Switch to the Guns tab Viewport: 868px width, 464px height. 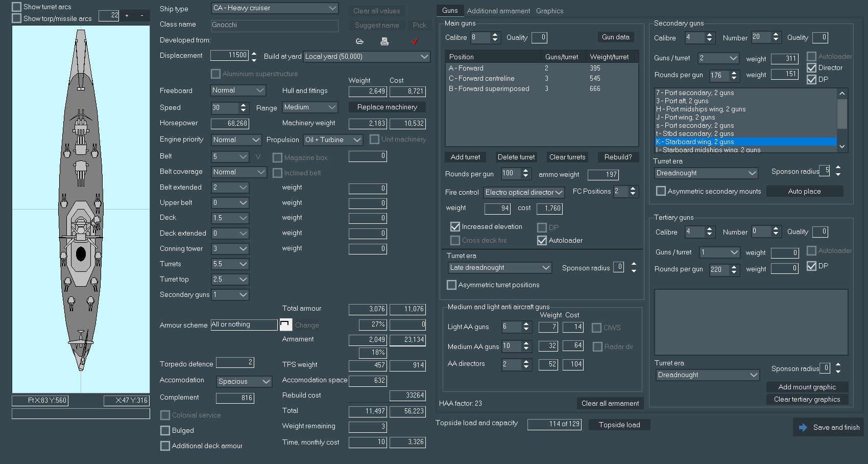450,10
